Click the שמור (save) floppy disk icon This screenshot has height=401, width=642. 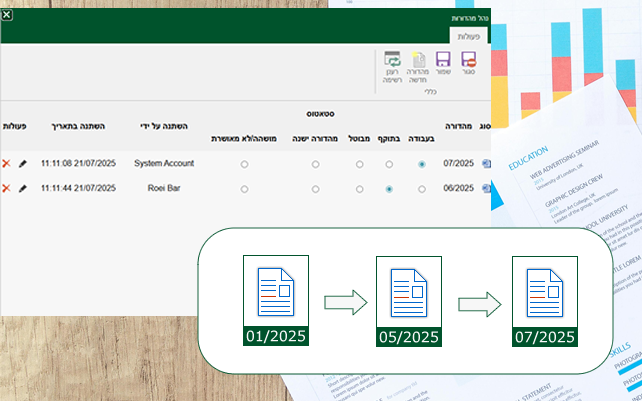pos(443,60)
